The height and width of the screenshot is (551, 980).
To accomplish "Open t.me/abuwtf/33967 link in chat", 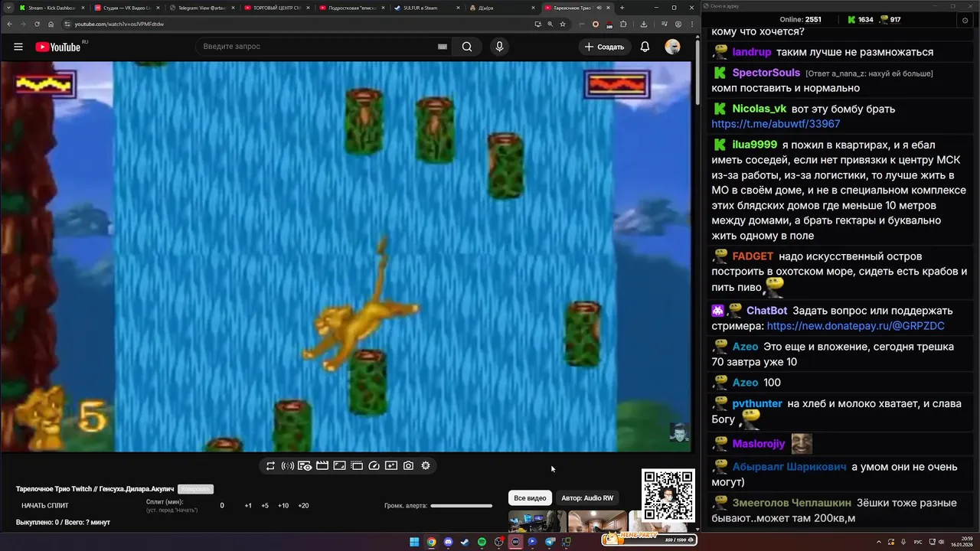I will (776, 124).
